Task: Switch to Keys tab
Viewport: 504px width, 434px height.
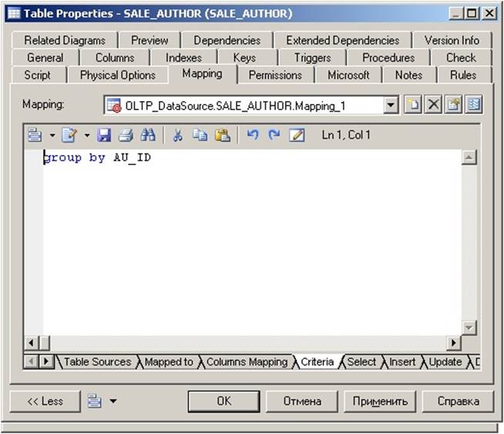Action: pyautogui.click(x=244, y=58)
